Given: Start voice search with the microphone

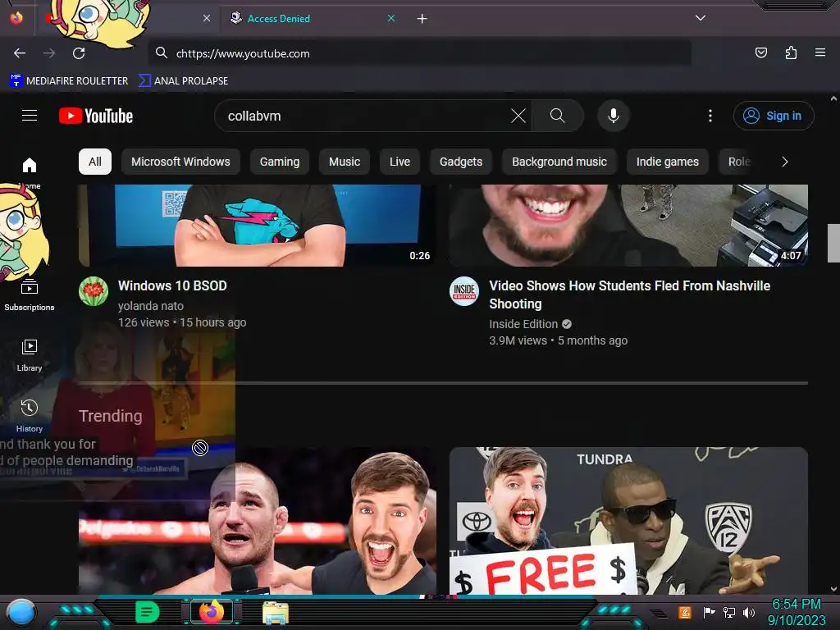Looking at the screenshot, I should (614, 116).
